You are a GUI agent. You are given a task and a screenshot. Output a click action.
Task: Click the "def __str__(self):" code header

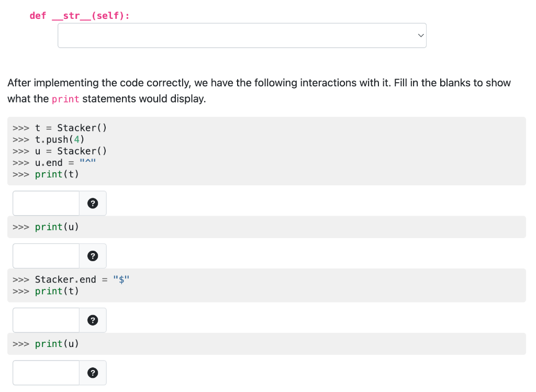[x=80, y=16]
